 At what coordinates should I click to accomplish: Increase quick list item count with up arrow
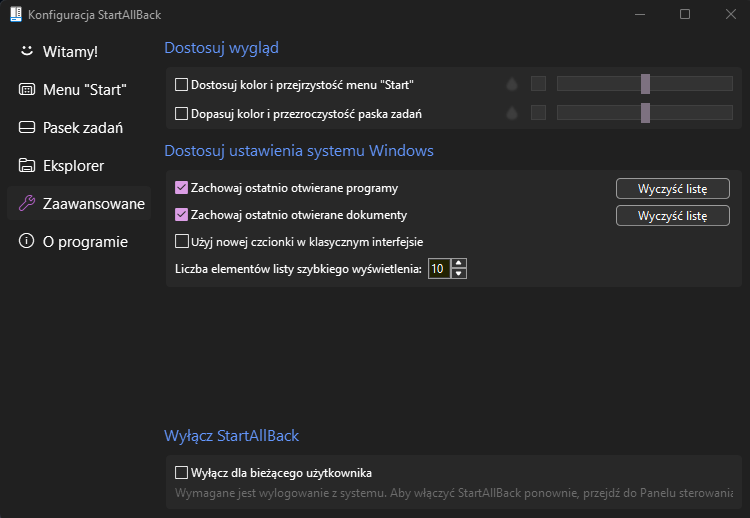coord(459,263)
